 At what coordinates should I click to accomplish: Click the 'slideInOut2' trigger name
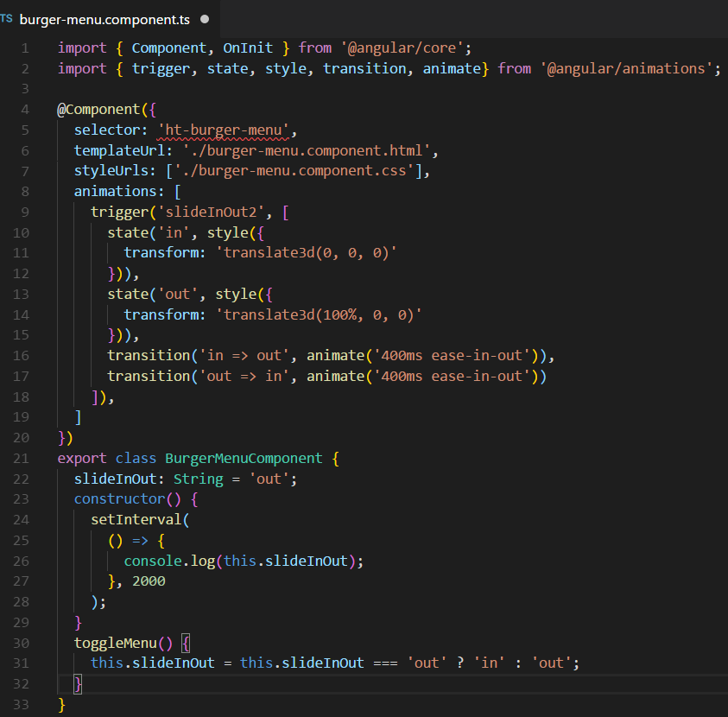click(x=211, y=213)
